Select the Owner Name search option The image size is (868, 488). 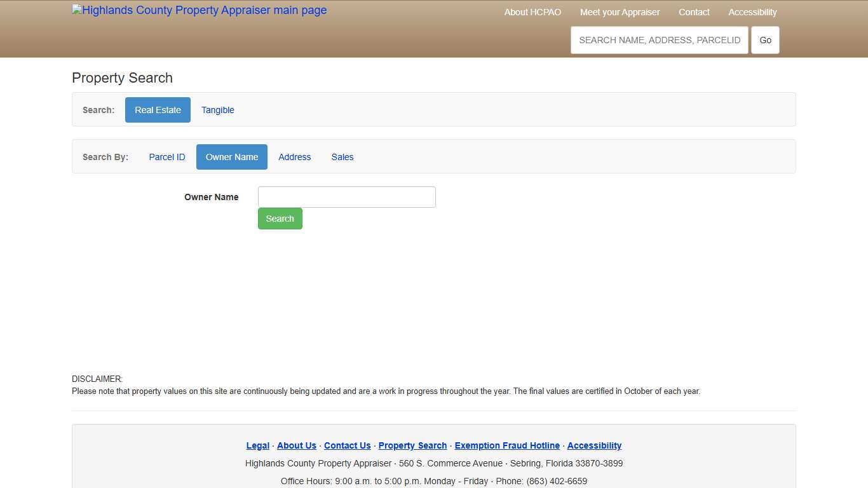pos(231,157)
